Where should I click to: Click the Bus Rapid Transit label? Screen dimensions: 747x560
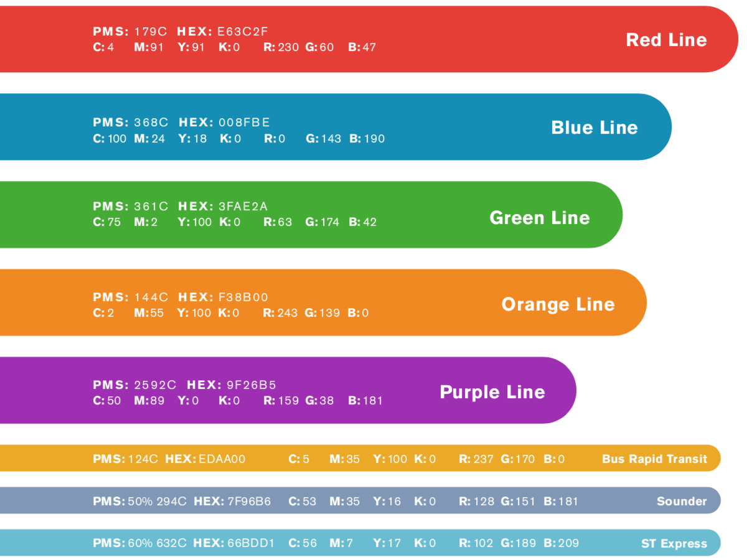coord(655,459)
